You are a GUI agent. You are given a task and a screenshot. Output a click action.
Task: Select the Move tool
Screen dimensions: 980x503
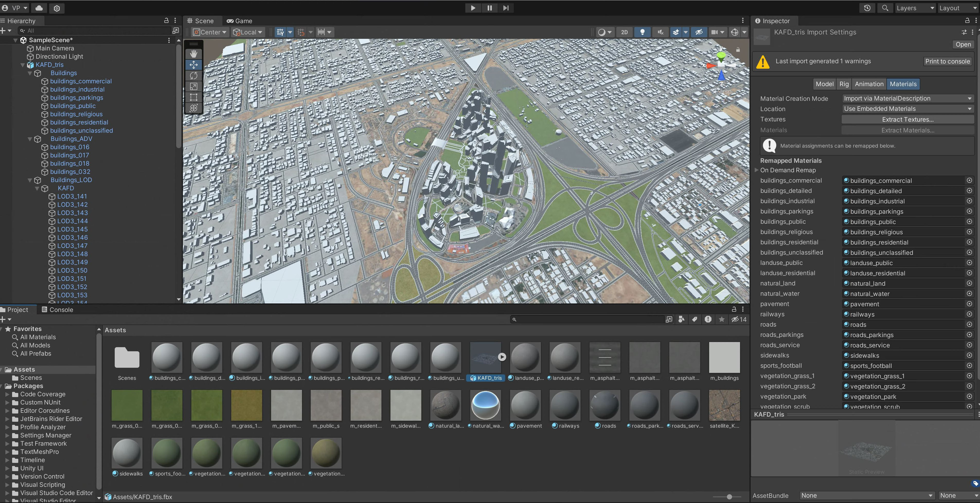coord(194,65)
